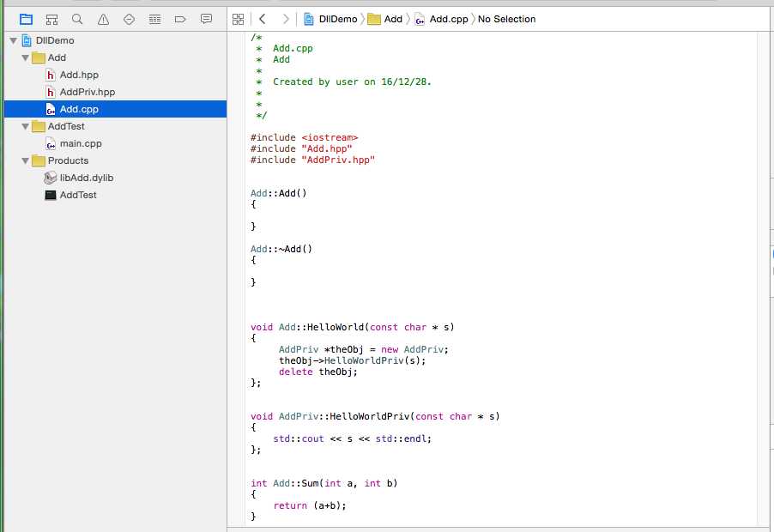Click the Products folder icon
This screenshot has width=774, height=532.
pyautogui.click(x=39, y=160)
